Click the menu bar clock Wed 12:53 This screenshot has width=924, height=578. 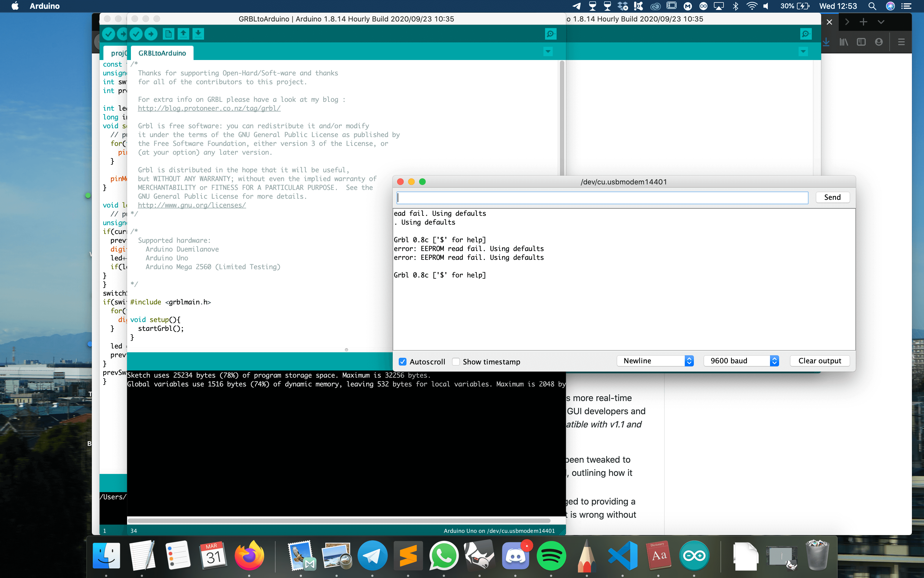[x=838, y=6]
